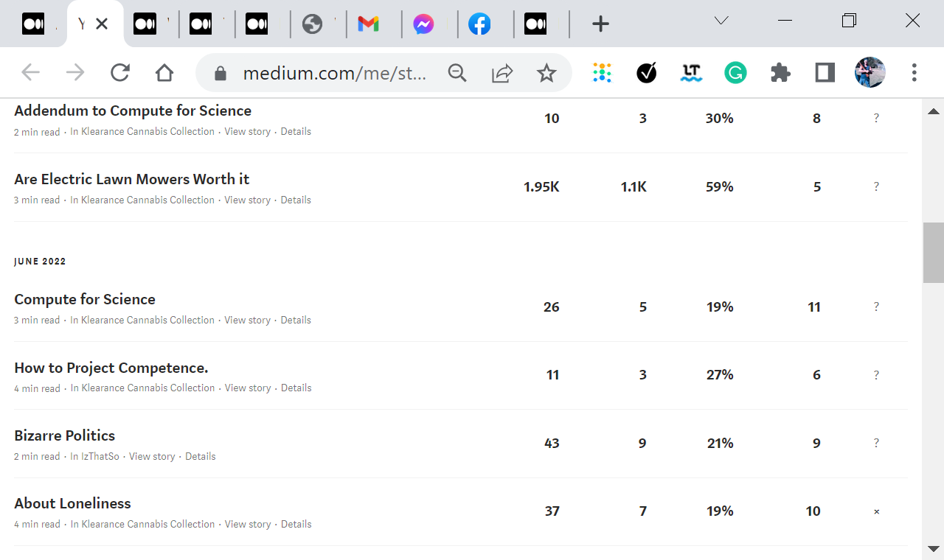The height and width of the screenshot is (560, 944).
Task: Click the home icon in the toolbar
Action: point(164,72)
